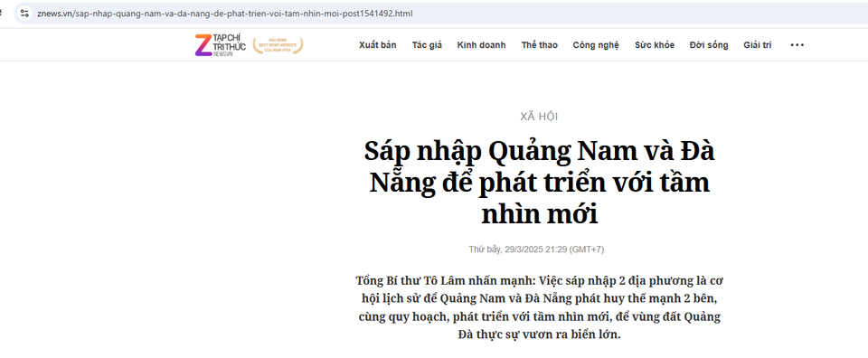This screenshot has width=868, height=358.
Task: Click the XÃ HỘI category label
Action: click(539, 117)
